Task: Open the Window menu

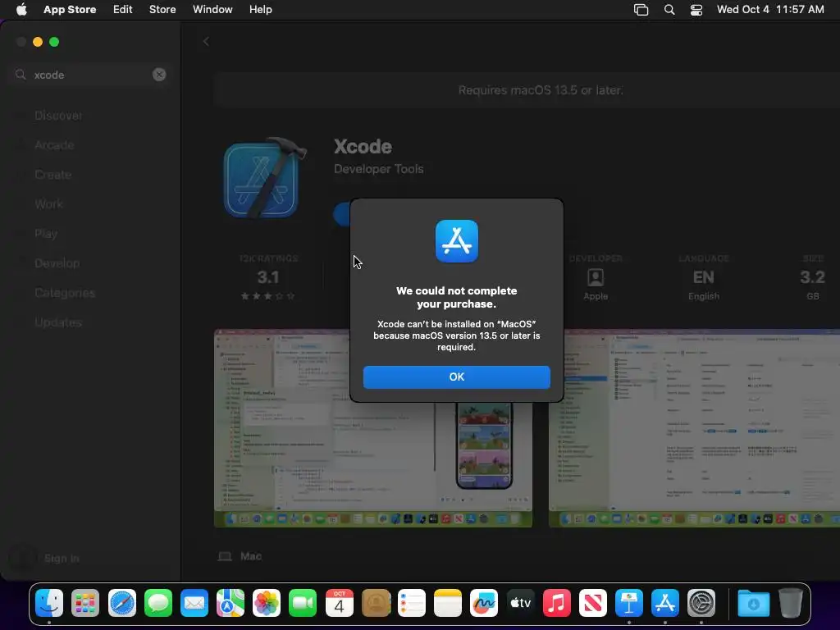Action: [212, 10]
